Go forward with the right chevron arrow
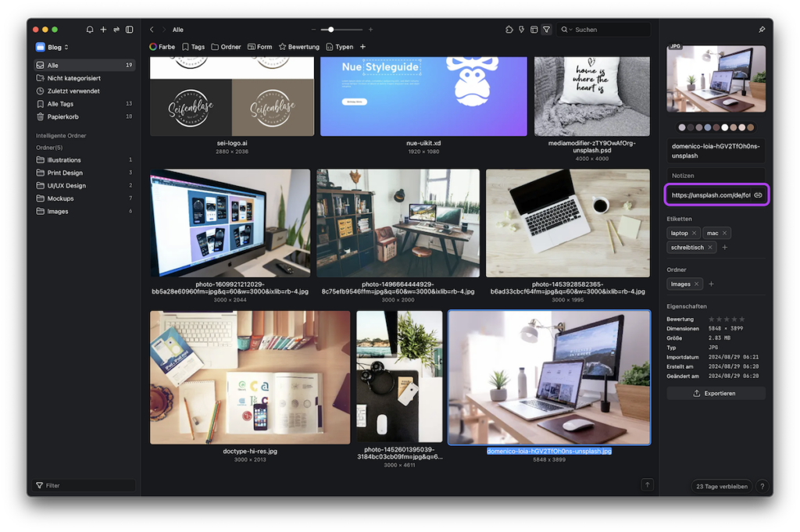Screen dimensions: 800x532 click(164, 30)
